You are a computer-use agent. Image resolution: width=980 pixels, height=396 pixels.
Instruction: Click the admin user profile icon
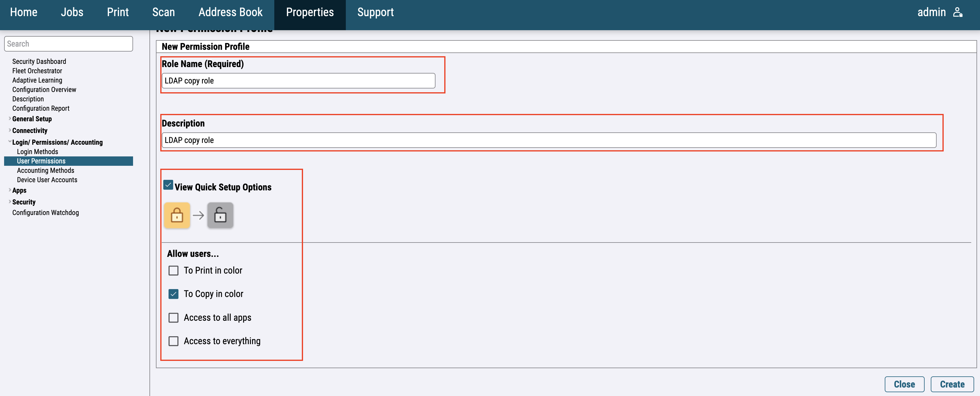coord(957,12)
